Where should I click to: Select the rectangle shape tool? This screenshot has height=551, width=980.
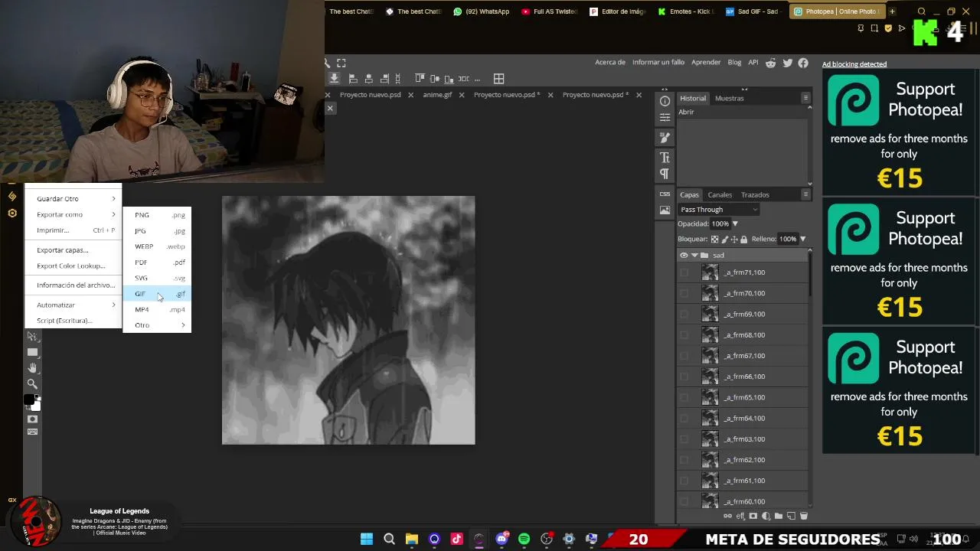(32, 353)
